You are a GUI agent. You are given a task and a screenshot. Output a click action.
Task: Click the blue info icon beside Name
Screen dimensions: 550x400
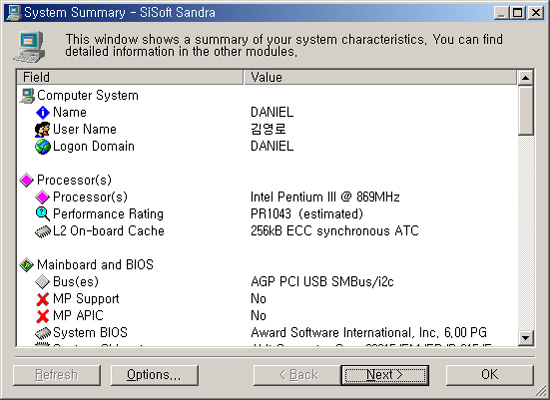pyautogui.click(x=42, y=113)
